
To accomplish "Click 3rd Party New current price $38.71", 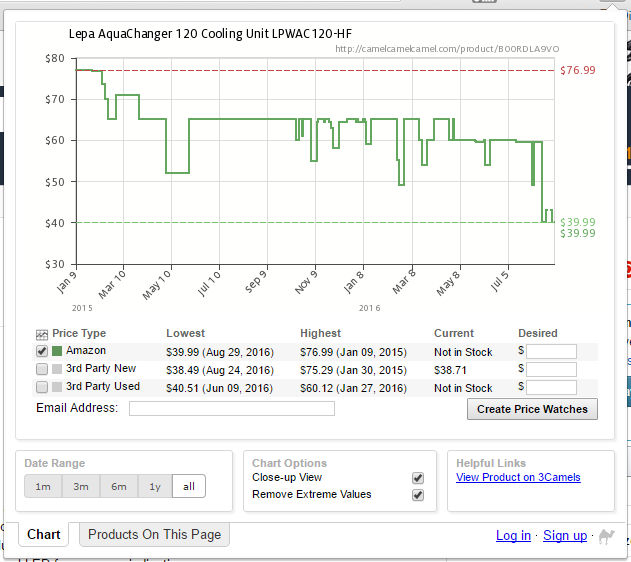I will pyautogui.click(x=450, y=370).
